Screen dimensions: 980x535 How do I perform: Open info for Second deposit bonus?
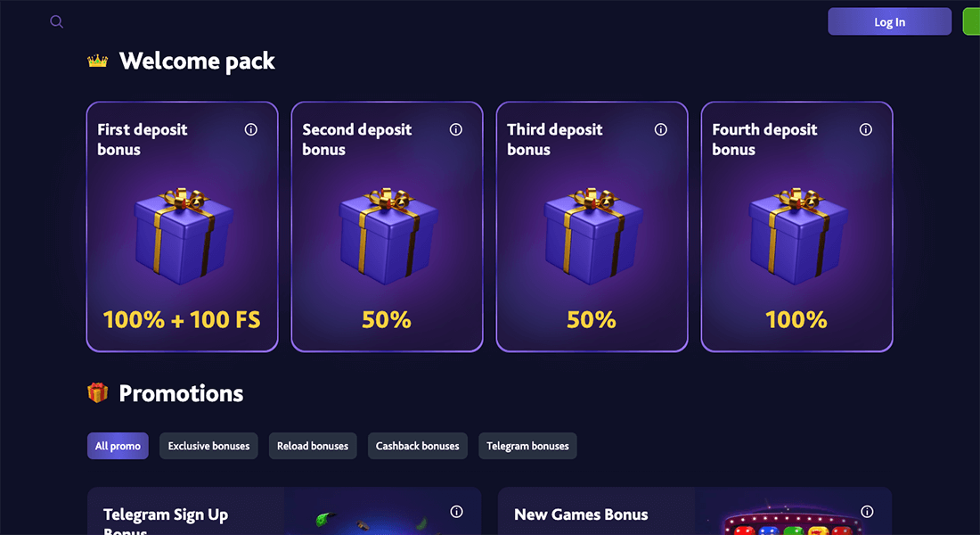click(x=455, y=129)
